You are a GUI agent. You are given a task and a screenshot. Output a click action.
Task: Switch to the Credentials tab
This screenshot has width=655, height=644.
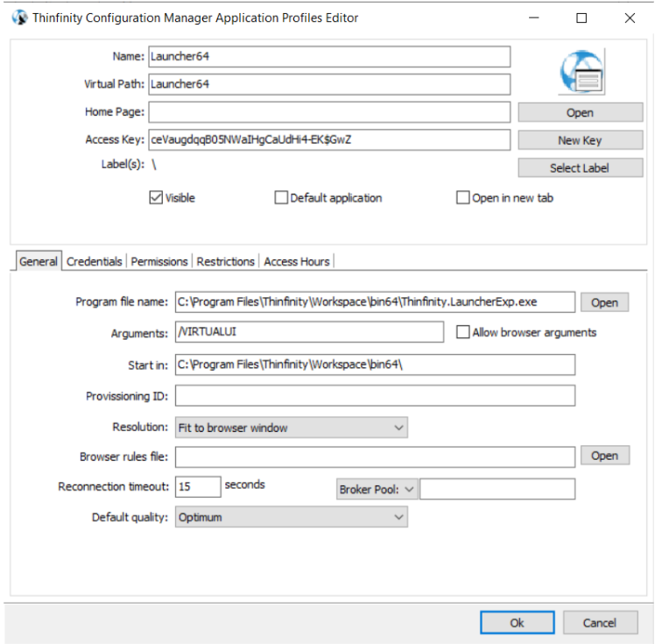(94, 262)
